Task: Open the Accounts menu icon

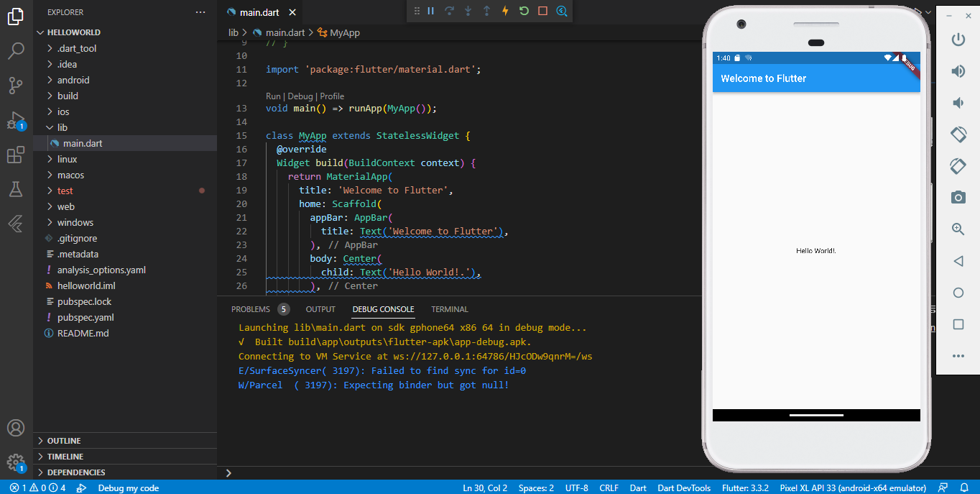Action: tap(16, 428)
